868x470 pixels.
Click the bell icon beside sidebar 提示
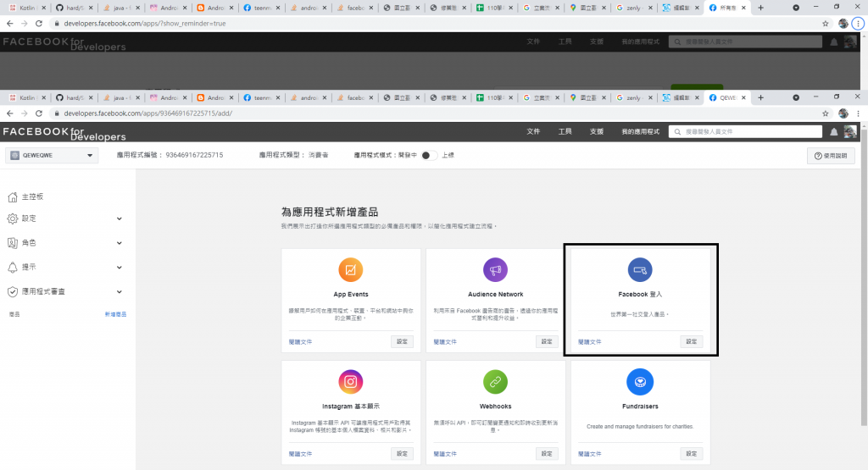click(x=13, y=267)
